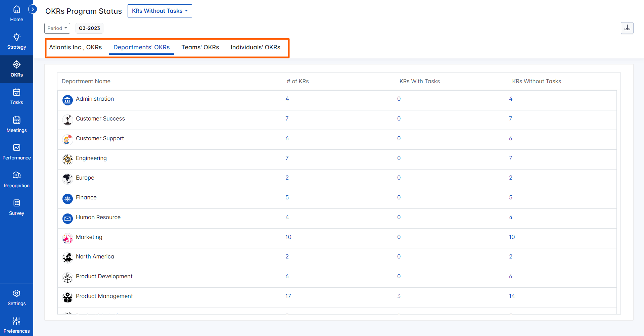The width and height of the screenshot is (644, 336).
Task: Switch to Individuals' OKRs tab
Action: (x=255, y=47)
